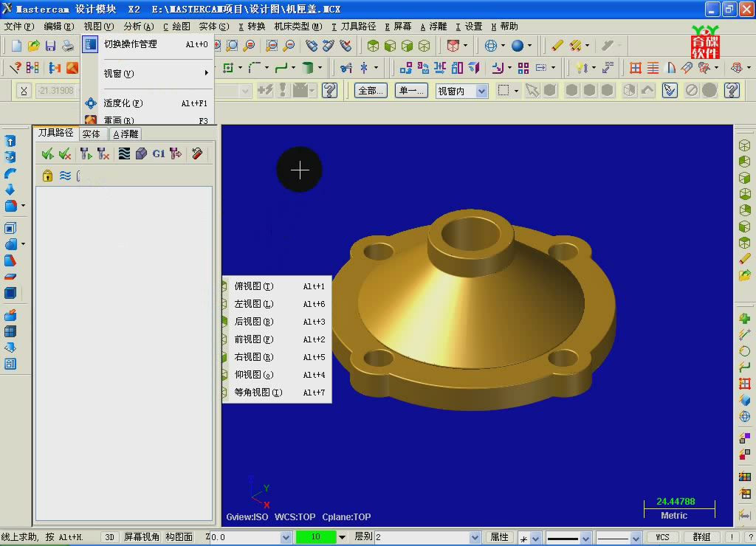Screen dimensions: 756x546
Task: Select 适度化(F) menu item
Action: click(x=148, y=103)
